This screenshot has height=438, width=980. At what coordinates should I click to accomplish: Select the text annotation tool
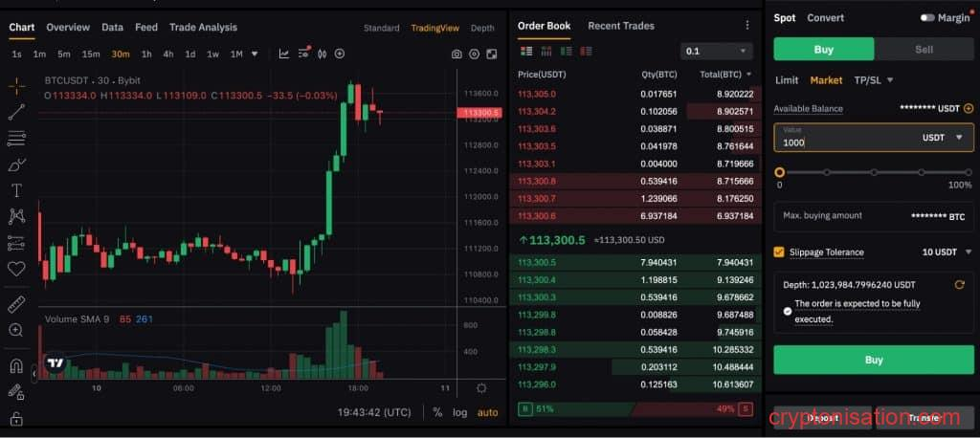16,190
